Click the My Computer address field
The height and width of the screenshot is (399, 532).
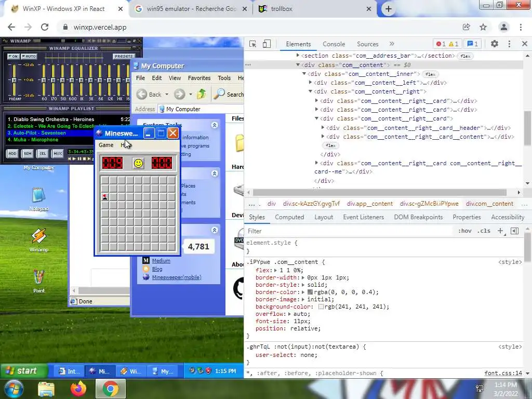point(200,109)
